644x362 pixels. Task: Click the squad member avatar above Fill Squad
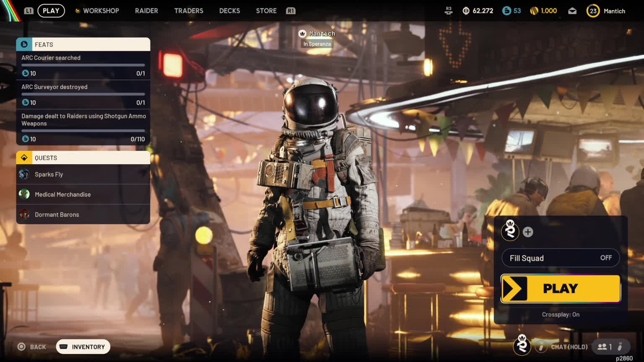(x=510, y=231)
